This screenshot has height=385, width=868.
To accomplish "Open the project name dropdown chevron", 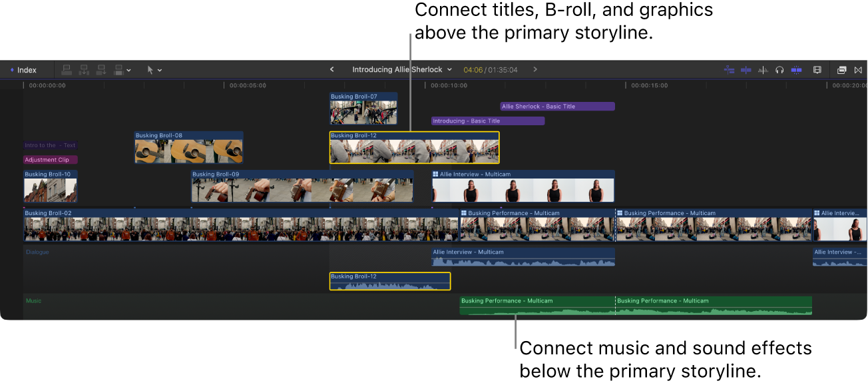I will pyautogui.click(x=451, y=69).
